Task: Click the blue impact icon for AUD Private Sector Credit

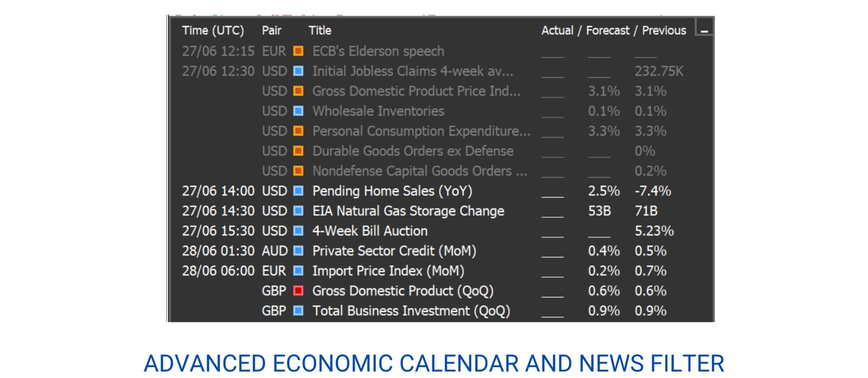Action: 299,251
